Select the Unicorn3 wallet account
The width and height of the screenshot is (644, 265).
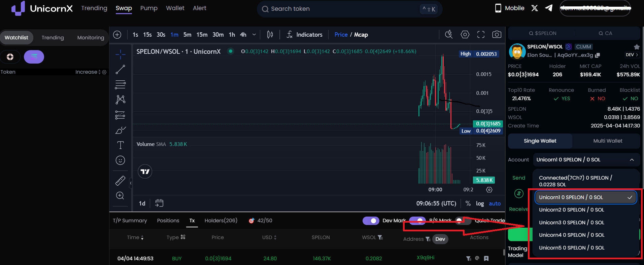pyautogui.click(x=586, y=223)
